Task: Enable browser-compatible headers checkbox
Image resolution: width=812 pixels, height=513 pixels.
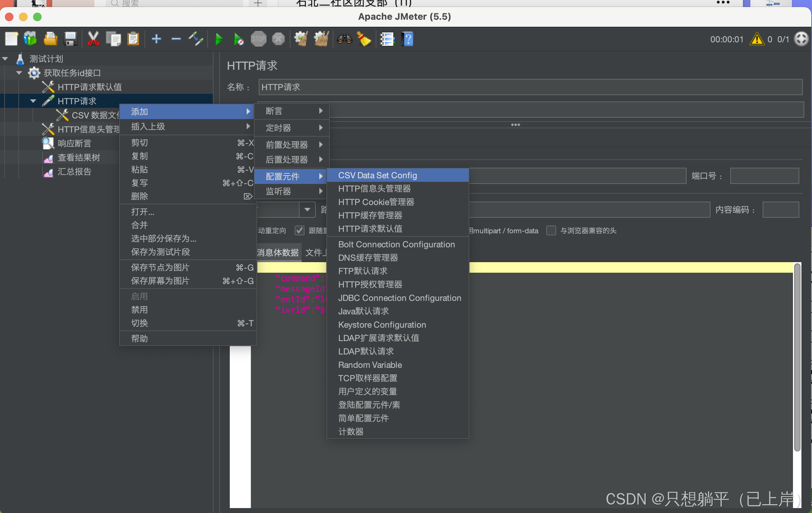Action: [x=551, y=230]
